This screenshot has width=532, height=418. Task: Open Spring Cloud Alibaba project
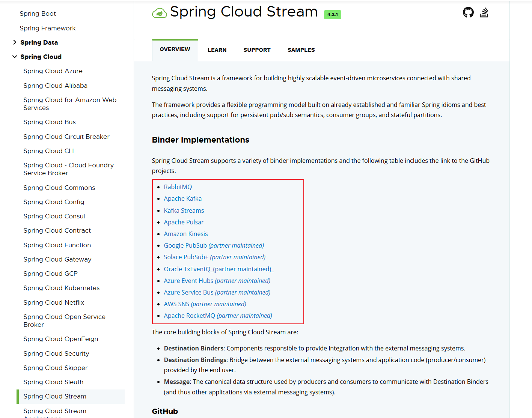[x=56, y=86]
